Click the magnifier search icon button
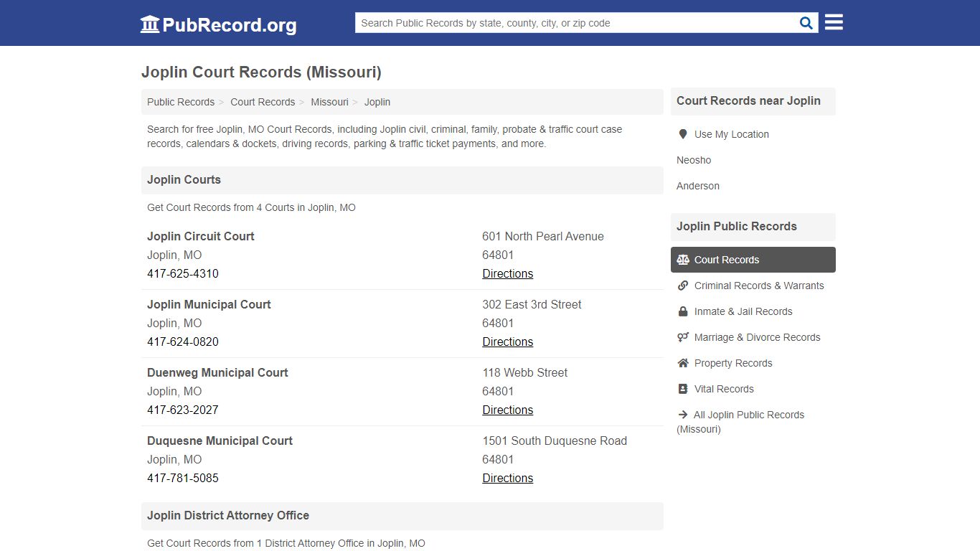Image resolution: width=980 pixels, height=551 pixels. (806, 23)
